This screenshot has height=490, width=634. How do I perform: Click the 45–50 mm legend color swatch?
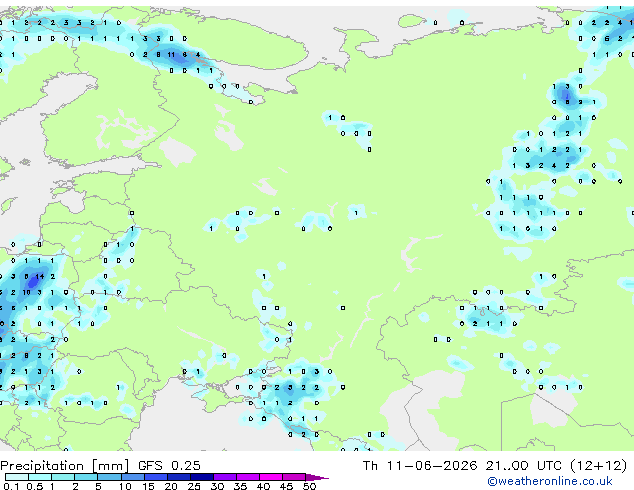point(294,477)
